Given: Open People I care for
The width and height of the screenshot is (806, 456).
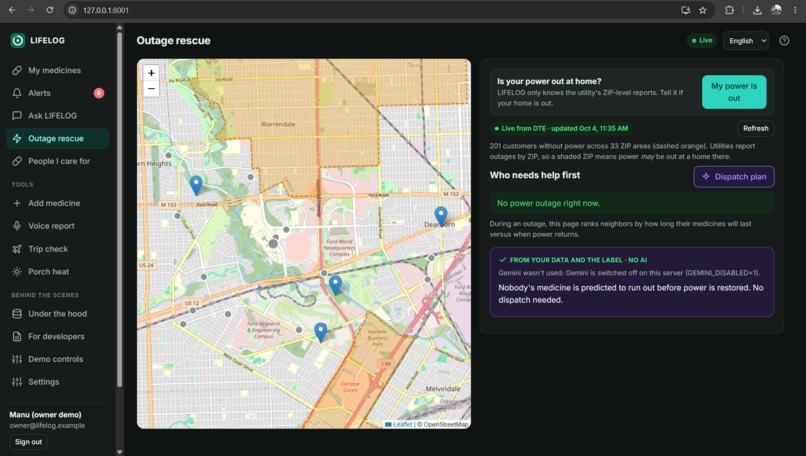Looking at the screenshot, I should click(58, 161).
